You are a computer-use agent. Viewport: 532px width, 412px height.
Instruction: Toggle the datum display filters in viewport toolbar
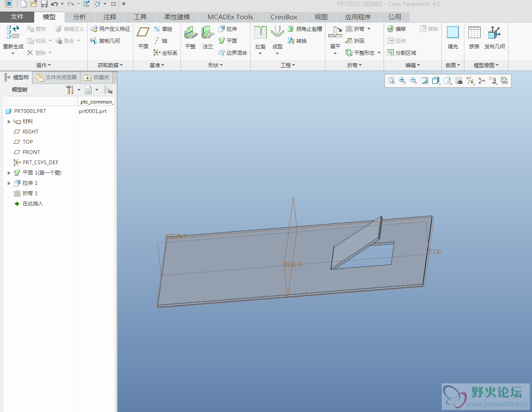pyautogui.click(x=470, y=80)
